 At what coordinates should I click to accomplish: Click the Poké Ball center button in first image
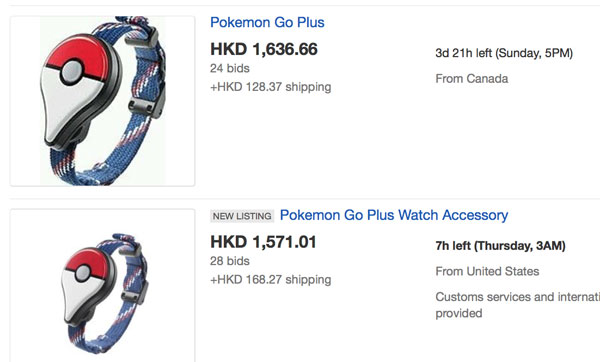pyautogui.click(x=72, y=72)
